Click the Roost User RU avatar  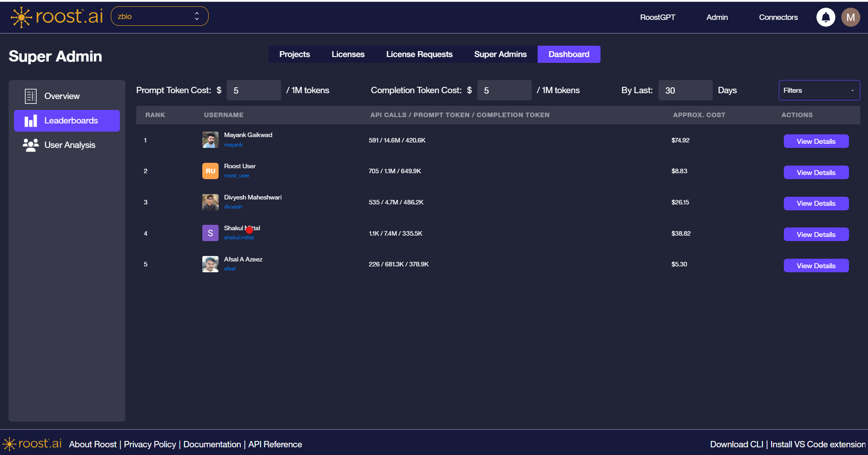[x=210, y=171]
